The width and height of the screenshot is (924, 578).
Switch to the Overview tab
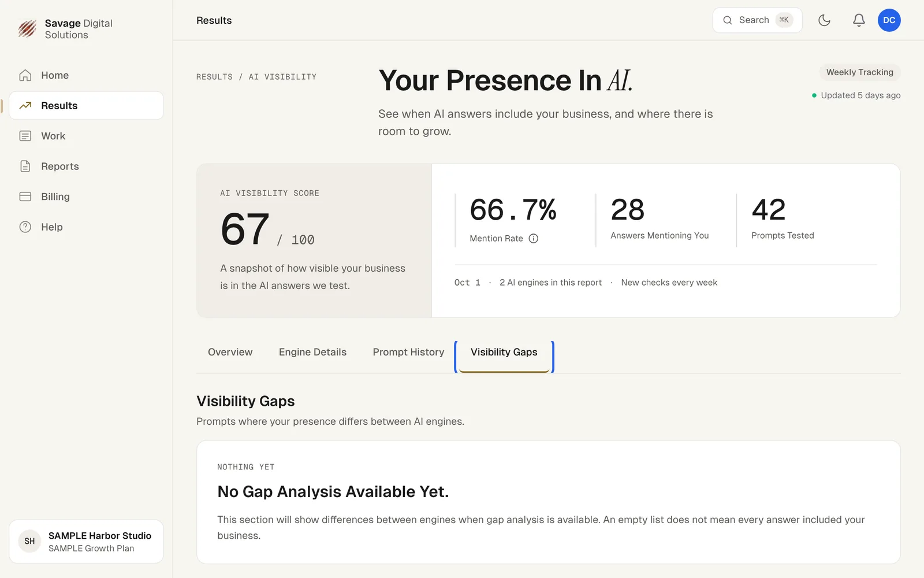(x=230, y=353)
